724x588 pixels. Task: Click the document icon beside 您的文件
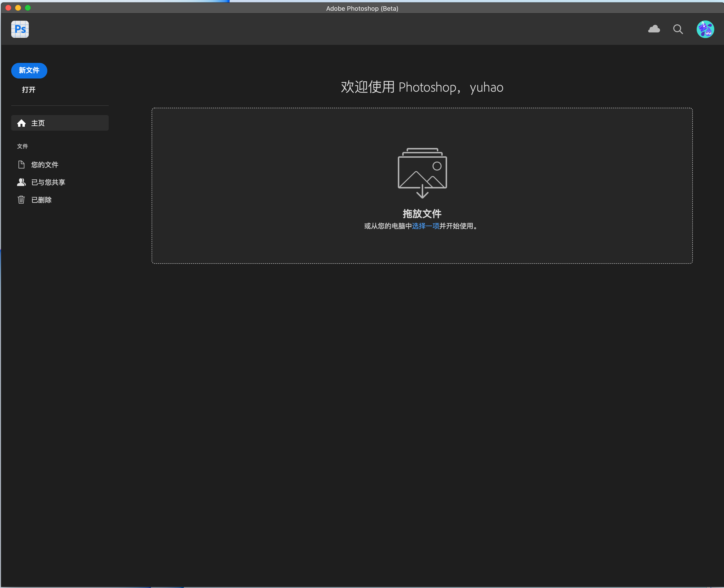[21, 165]
